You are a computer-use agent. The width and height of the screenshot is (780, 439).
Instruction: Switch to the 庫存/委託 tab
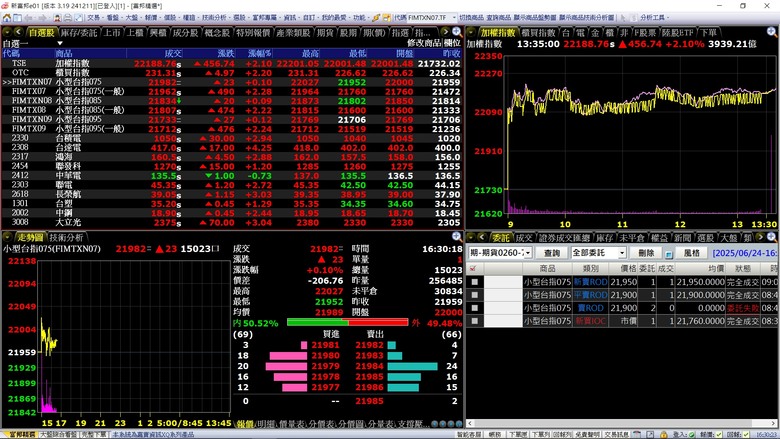[79, 33]
